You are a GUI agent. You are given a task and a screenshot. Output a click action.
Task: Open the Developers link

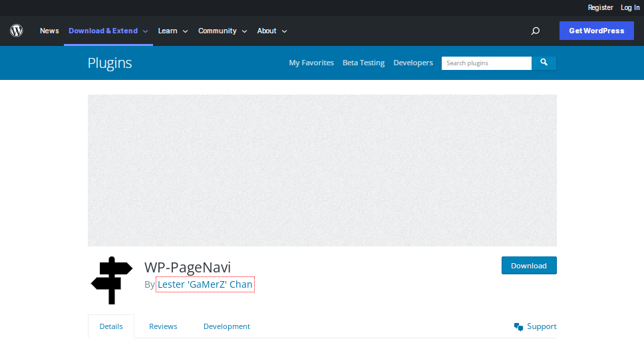point(413,63)
